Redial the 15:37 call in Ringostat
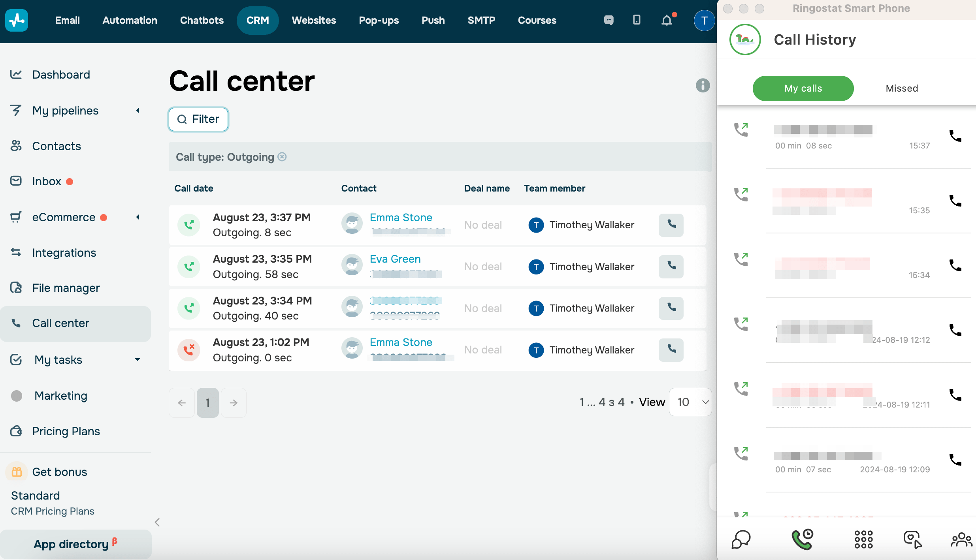The height and width of the screenshot is (560, 976). 955,136
